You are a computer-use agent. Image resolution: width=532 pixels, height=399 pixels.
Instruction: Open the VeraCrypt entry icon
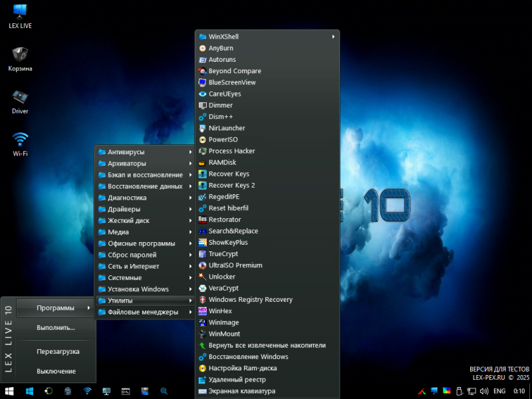pyautogui.click(x=203, y=288)
